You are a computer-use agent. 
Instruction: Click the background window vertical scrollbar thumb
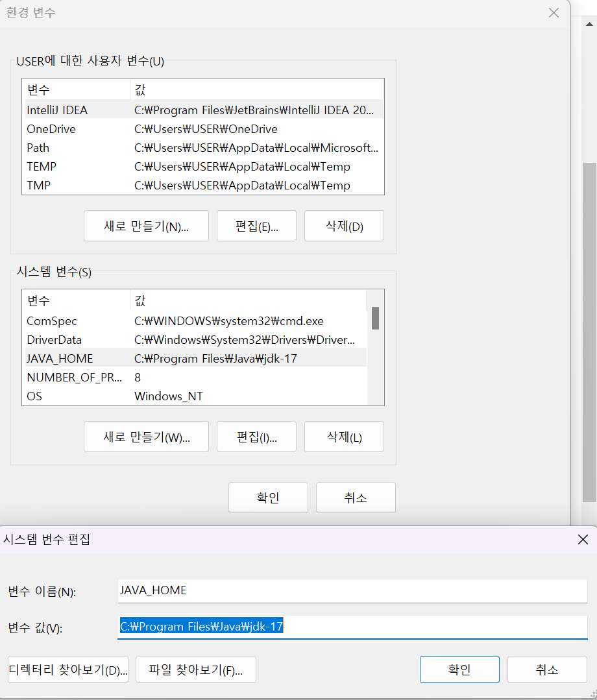pyautogui.click(x=589, y=332)
